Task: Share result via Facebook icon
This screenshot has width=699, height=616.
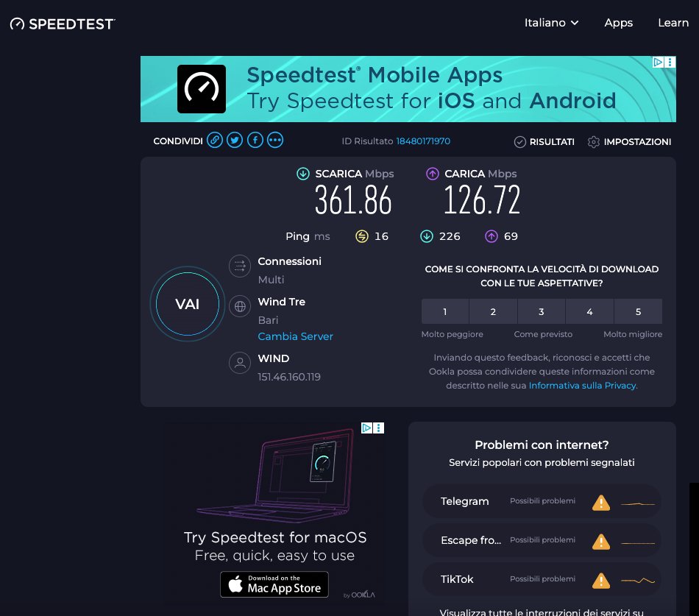Action: click(x=255, y=140)
